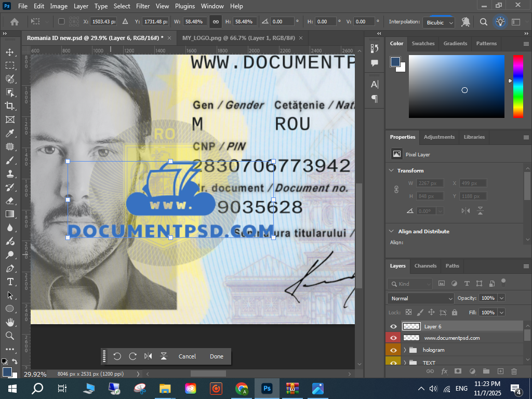Select the Zoom tool in toolbar
The image size is (532, 399).
pyautogui.click(x=10, y=336)
